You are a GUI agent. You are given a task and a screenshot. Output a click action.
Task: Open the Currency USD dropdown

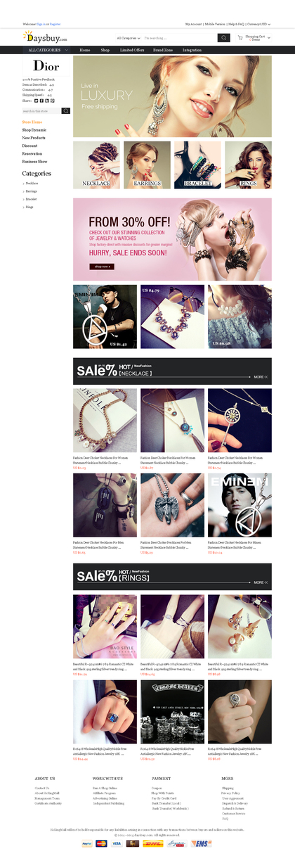point(260,24)
